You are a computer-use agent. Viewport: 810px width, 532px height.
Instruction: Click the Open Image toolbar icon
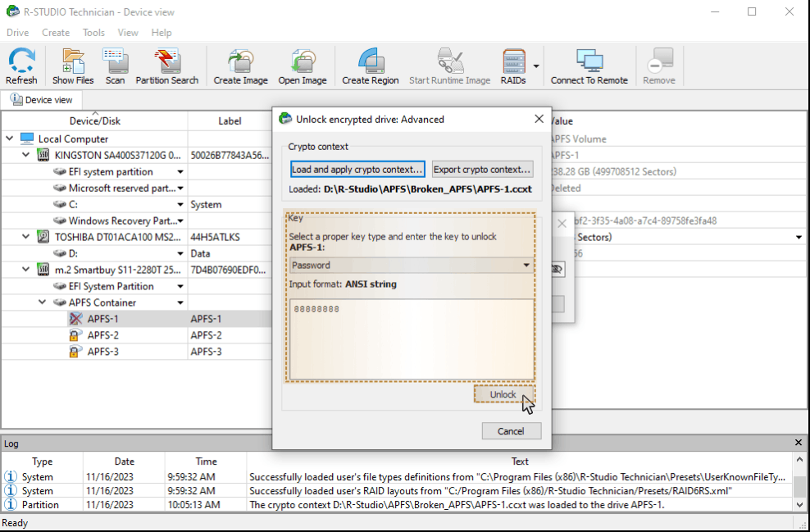(303, 66)
